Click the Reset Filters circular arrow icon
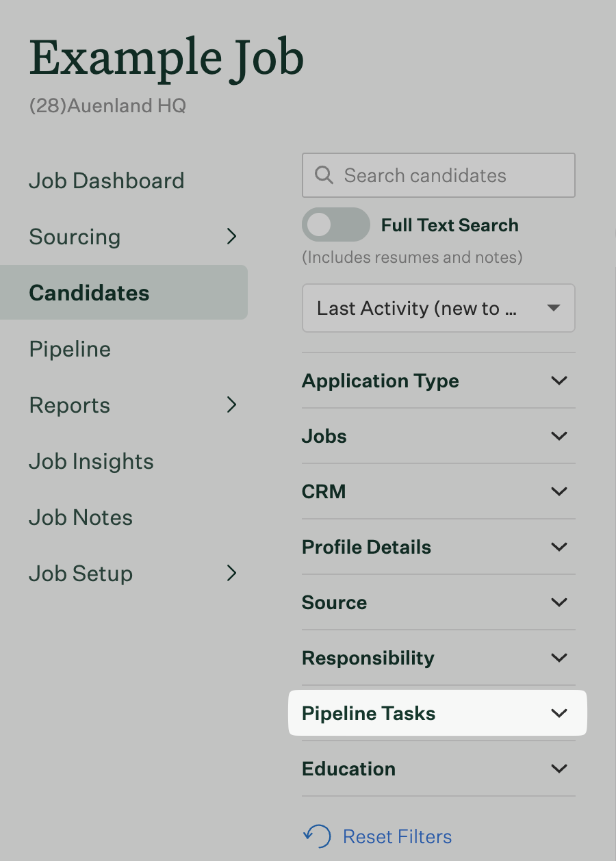This screenshot has width=616, height=861. pyautogui.click(x=317, y=836)
